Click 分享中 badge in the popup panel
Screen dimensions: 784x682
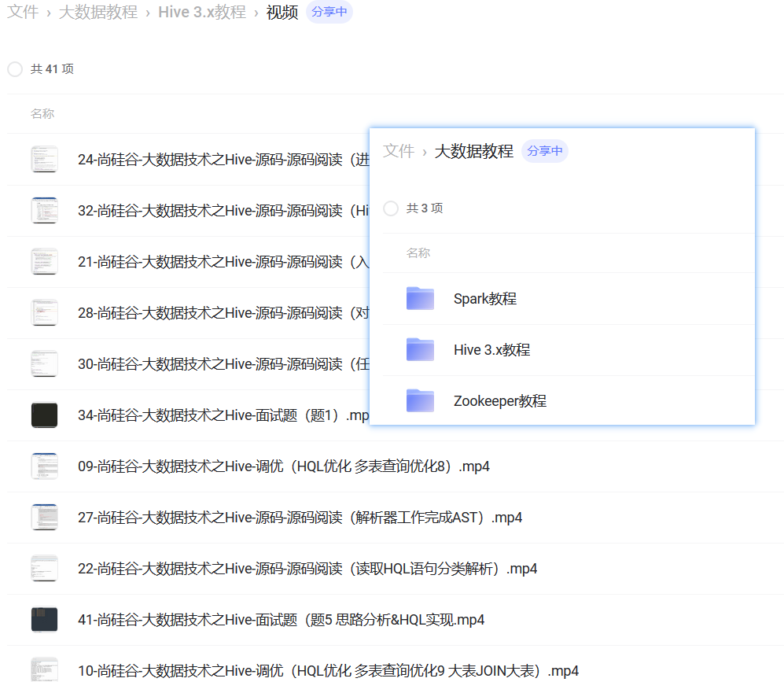[x=544, y=151]
